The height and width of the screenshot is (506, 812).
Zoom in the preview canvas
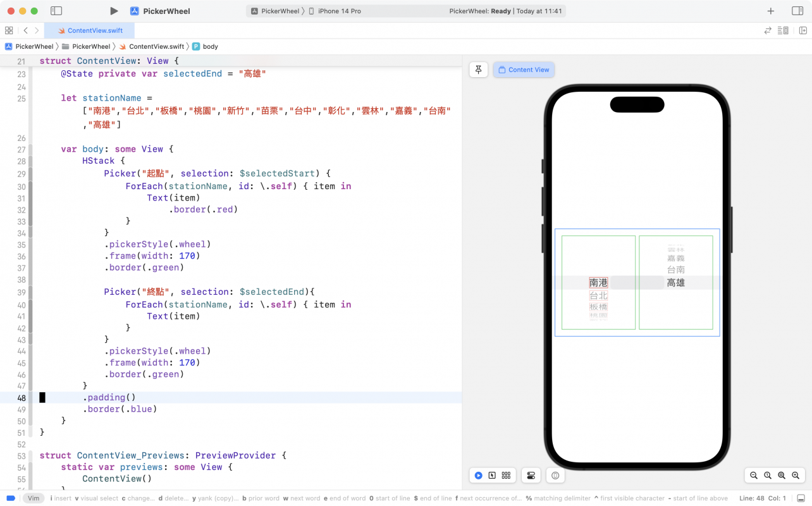coord(796,476)
